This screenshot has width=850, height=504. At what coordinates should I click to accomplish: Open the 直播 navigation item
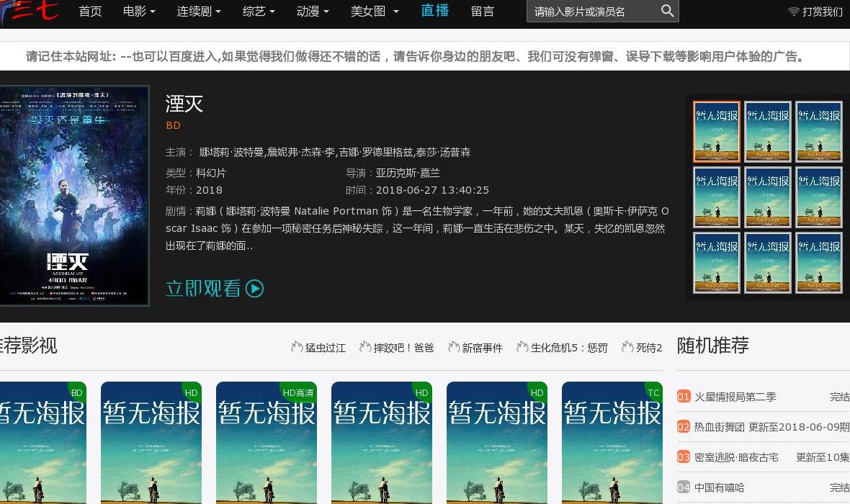pos(435,11)
